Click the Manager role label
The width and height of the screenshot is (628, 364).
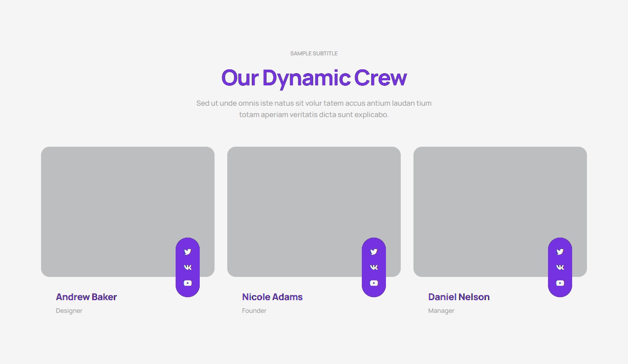pyautogui.click(x=441, y=311)
